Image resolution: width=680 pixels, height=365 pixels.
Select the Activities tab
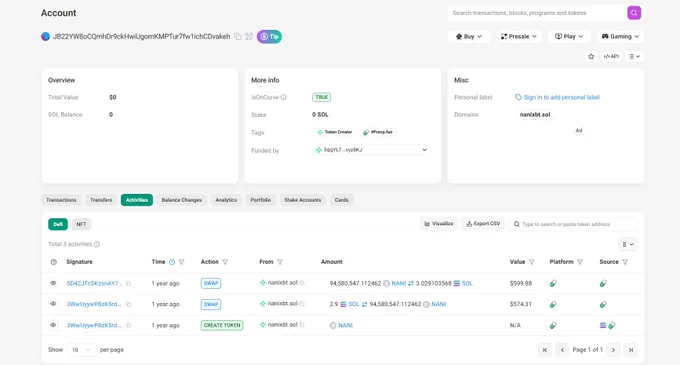click(137, 200)
